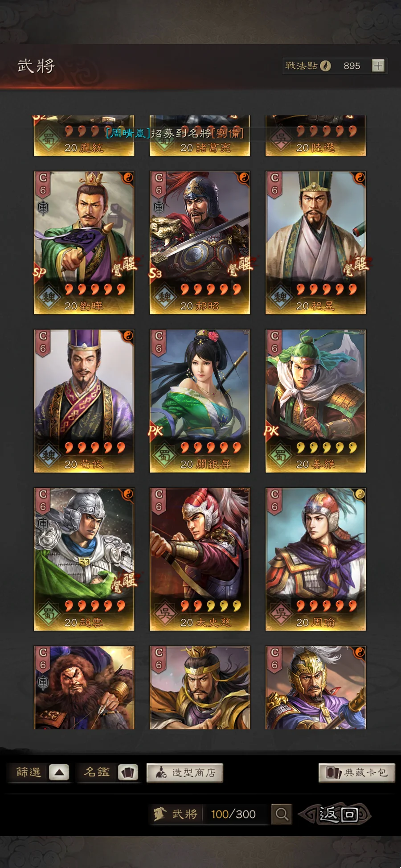Select the 郝昭 general card

(x=200, y=243)
